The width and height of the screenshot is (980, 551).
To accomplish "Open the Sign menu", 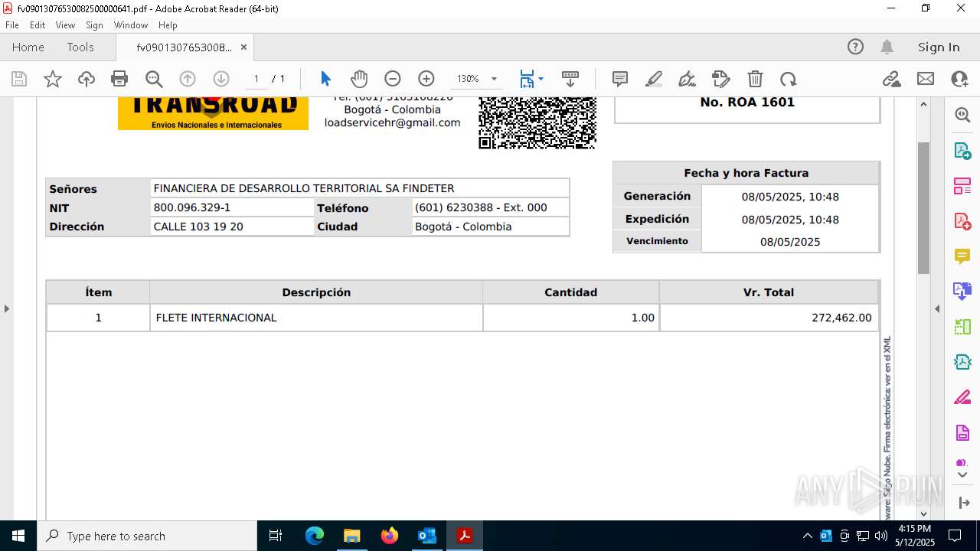I will click(x=95, y=25).
